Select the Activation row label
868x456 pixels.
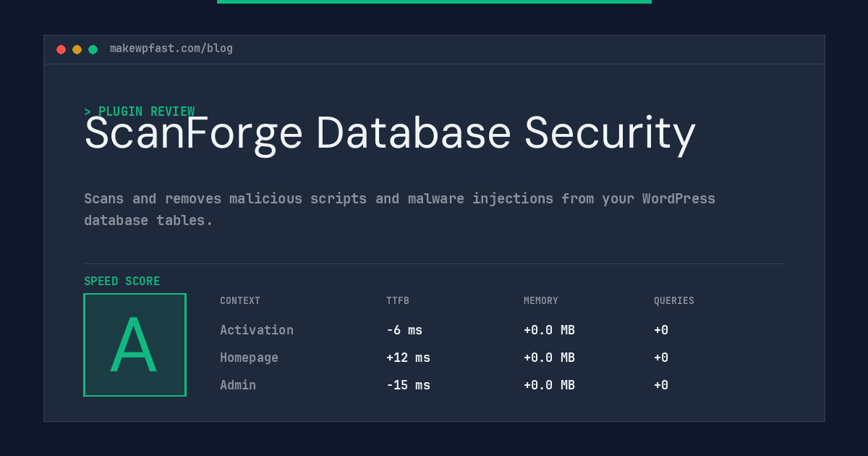click(257, 330)
